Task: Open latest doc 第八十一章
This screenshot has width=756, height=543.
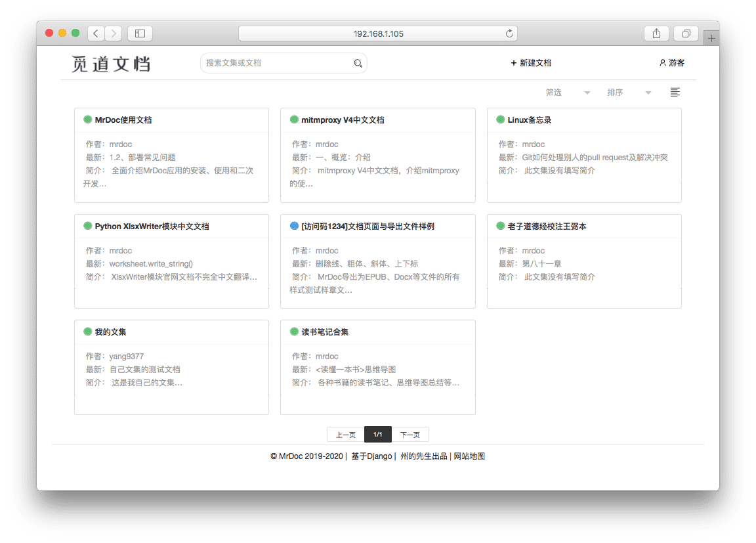Action: [541, 264]
